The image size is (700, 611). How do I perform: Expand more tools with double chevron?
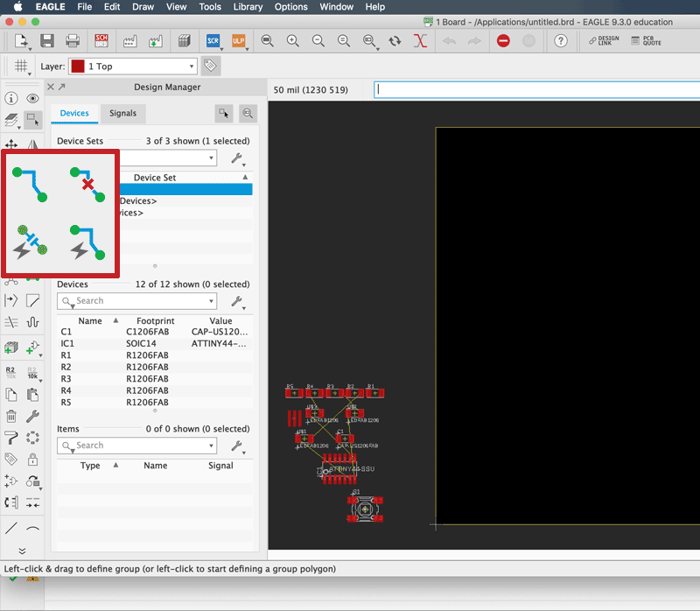click(x=22, y=551)
